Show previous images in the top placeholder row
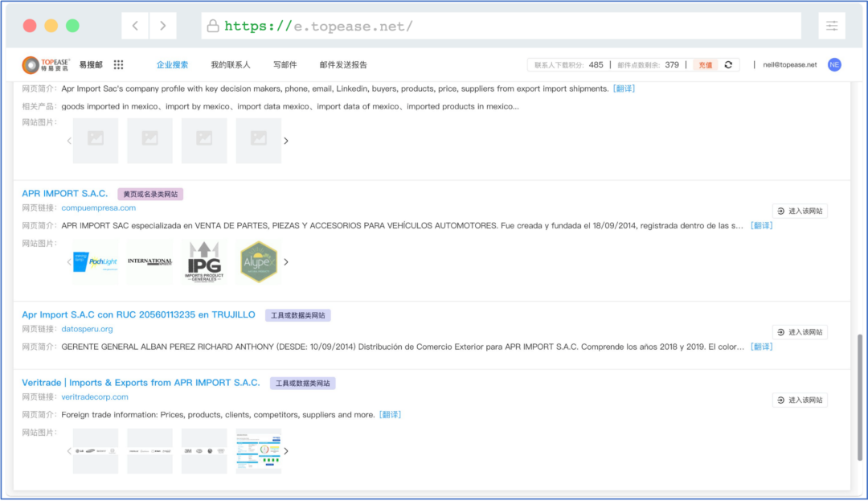 coord(69,141)
